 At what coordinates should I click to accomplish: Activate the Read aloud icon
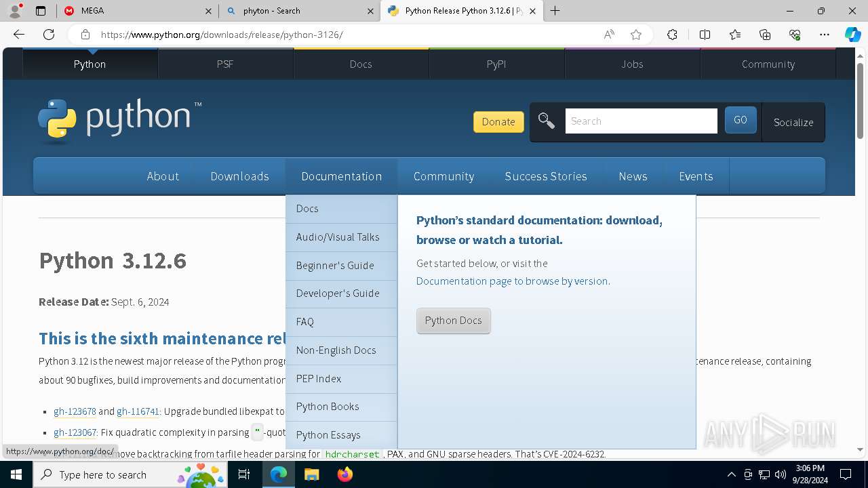pyautogui.click(x=609, y=35)
